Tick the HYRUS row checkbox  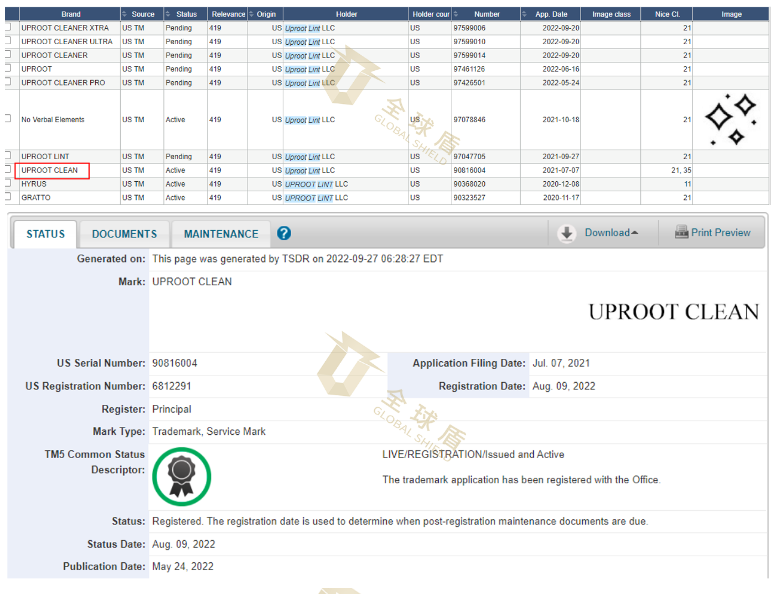[x=7, y=183]
